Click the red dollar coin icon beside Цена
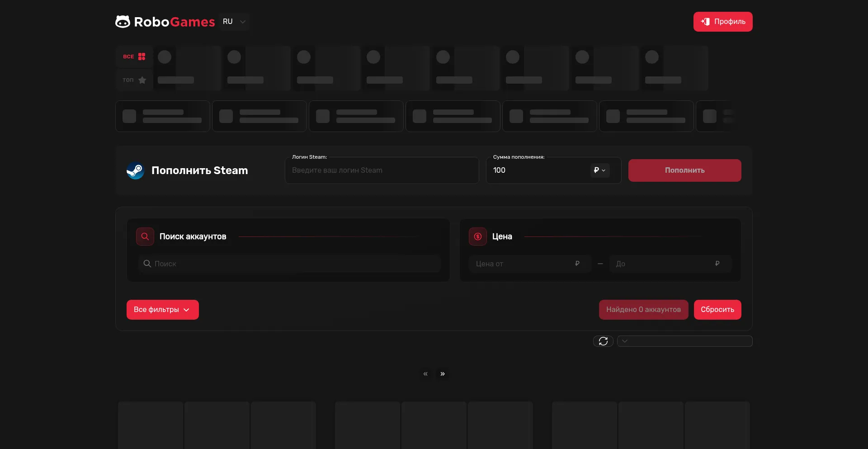Image resolution: width=868 pixels, height=449 pixels. coord(478,236)
